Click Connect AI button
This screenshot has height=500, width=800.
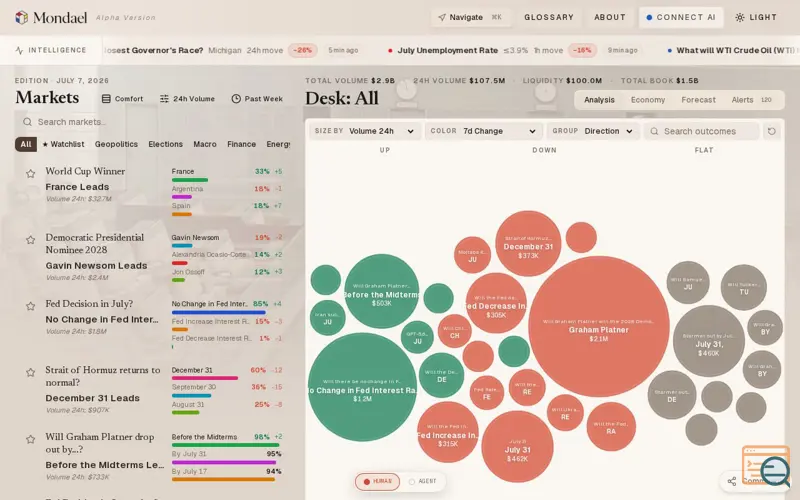681,17
